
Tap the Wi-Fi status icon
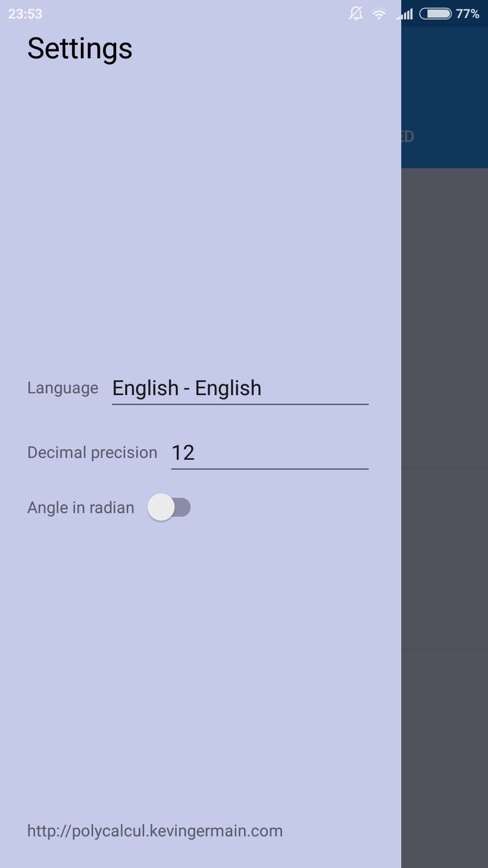click(x=379, y=14)
